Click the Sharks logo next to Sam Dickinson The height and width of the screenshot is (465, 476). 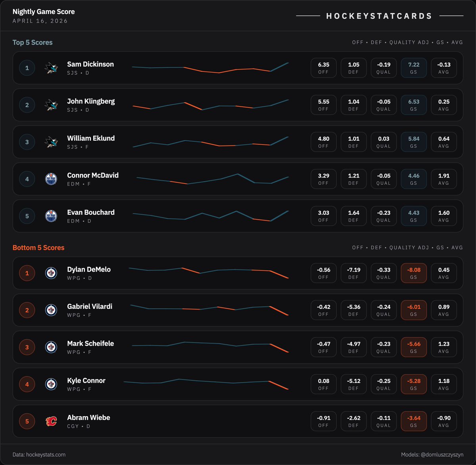point(51,67)
